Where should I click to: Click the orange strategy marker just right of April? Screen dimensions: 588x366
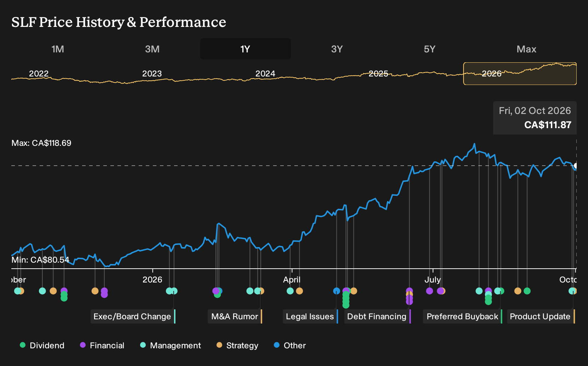click(x=299, y=291)
